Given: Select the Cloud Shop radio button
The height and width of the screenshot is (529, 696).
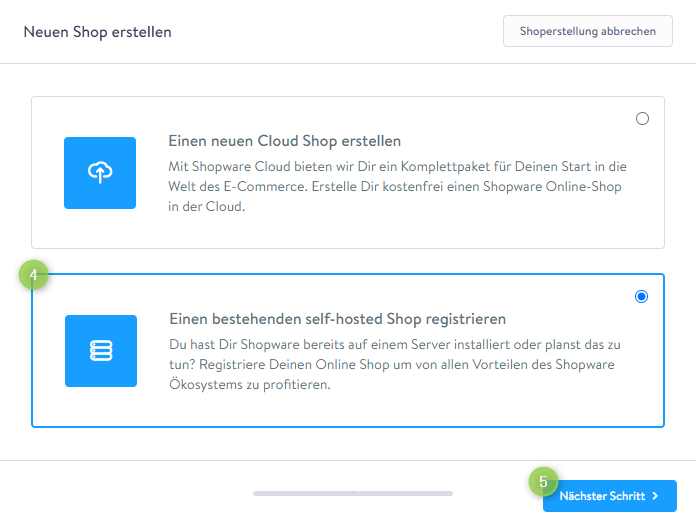Looking at the screenshot, I should click(x=642, y=118).
